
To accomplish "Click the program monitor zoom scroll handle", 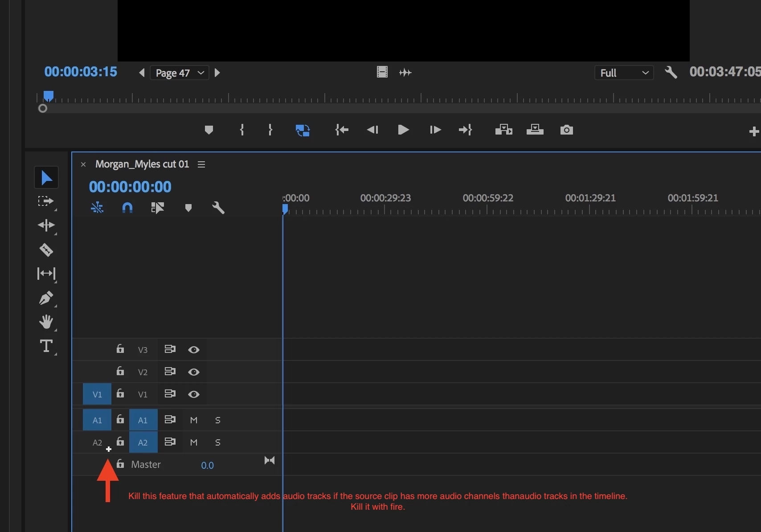I will point(43,108).
